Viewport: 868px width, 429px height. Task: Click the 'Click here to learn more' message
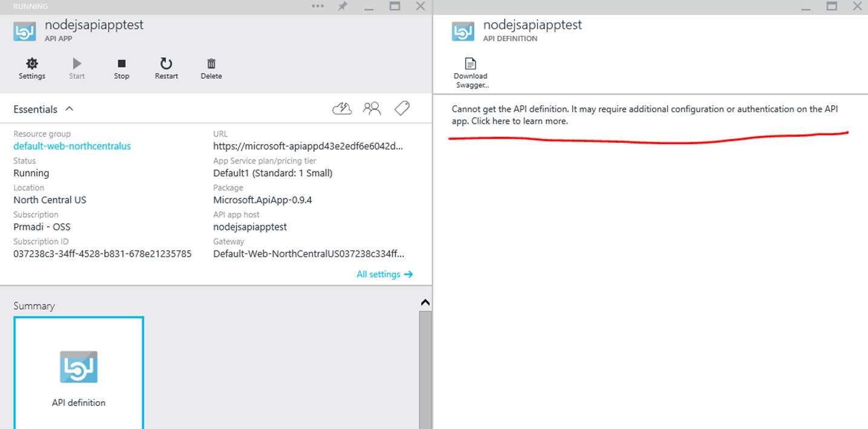[519, 121]
